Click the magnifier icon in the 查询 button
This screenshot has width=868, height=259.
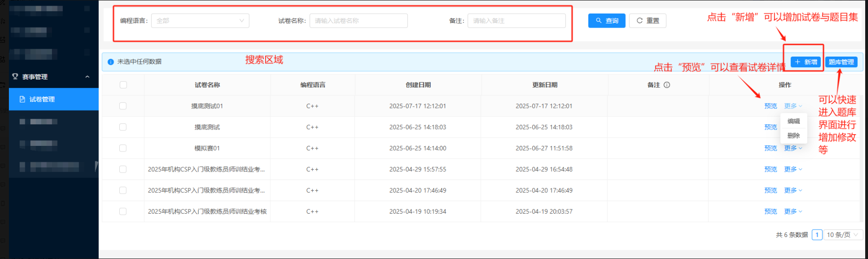(x=598, y=21)
